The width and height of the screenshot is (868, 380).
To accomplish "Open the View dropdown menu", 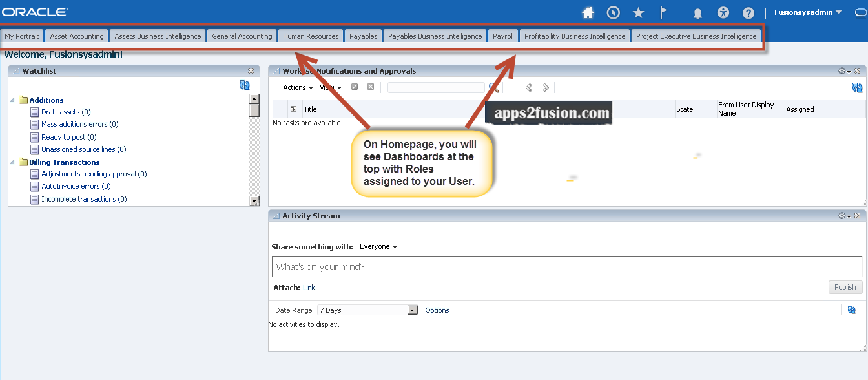I will [331, 87].
